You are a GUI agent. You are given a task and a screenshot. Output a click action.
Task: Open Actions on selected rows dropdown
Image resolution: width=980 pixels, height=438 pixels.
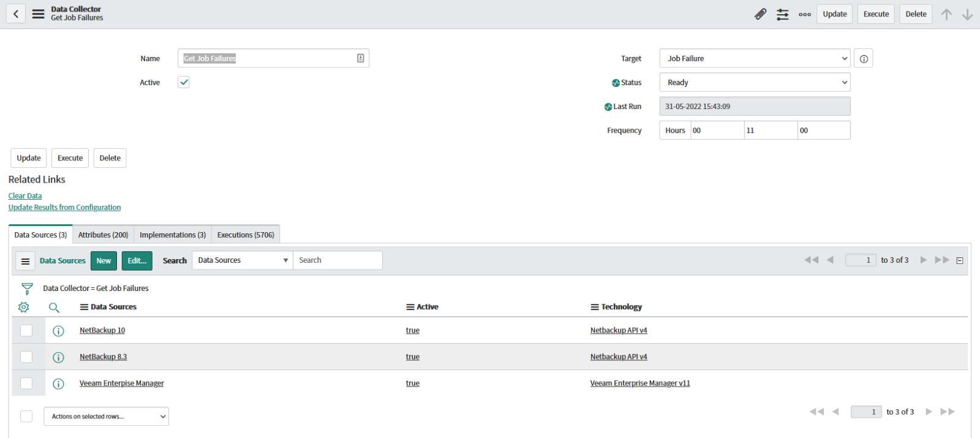(x=106, y=417)
